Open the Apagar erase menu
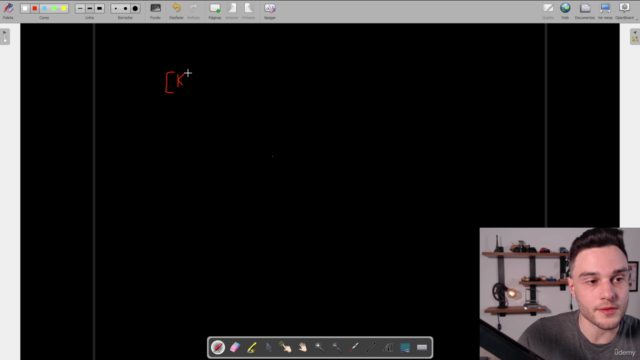The height and width of the screenshot is (360, 640). point(269,11)
